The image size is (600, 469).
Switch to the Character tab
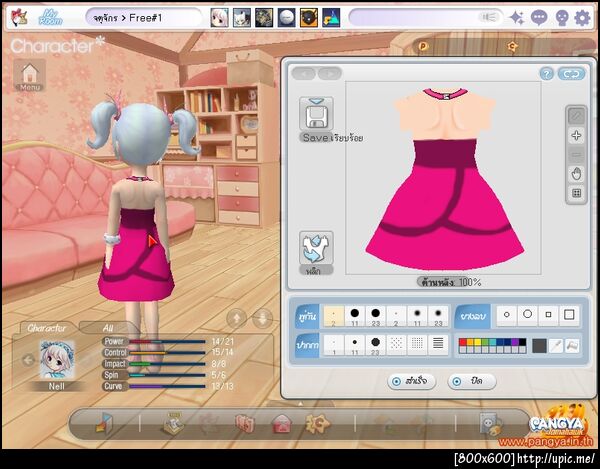[47, 328]
